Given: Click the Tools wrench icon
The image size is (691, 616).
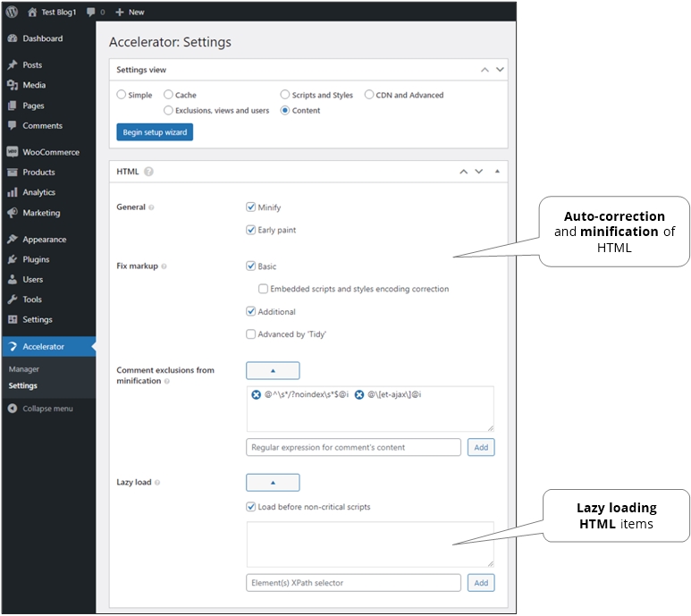Looking at the screenshot, I should 13,300.
